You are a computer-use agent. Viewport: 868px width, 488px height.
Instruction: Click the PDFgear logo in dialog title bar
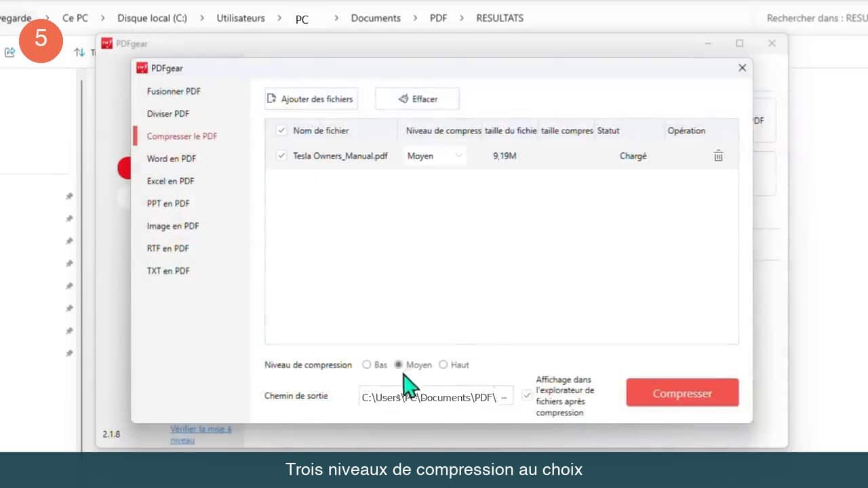(142, 68)
